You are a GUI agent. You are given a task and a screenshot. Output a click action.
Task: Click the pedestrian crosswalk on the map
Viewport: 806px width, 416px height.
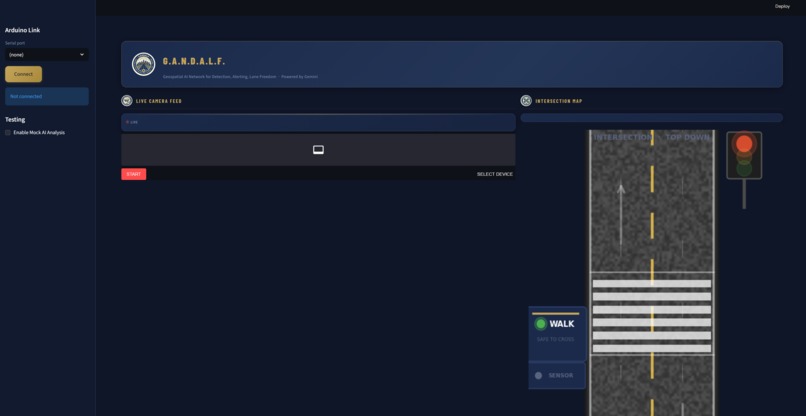pos(652,316)
